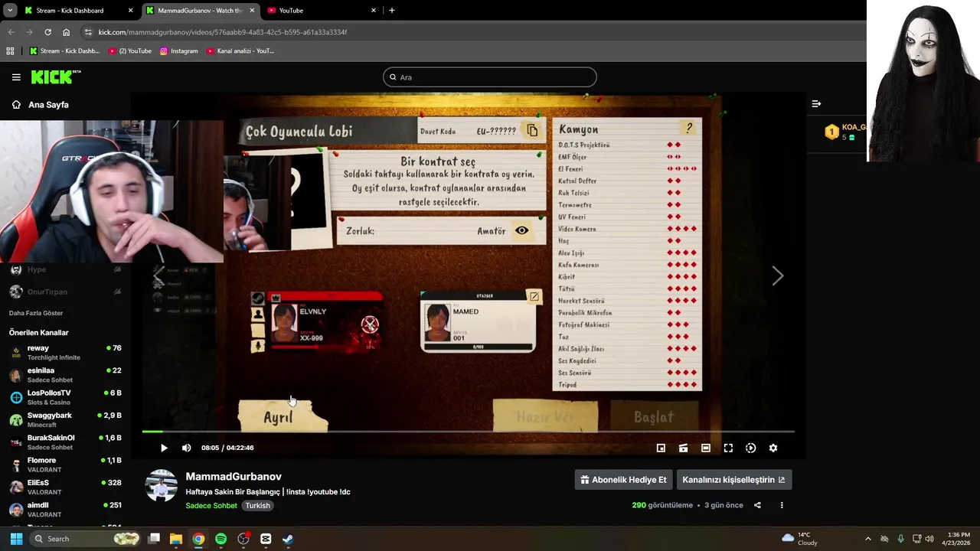Open File Explorer from taskbar

(x=176, y=539)
